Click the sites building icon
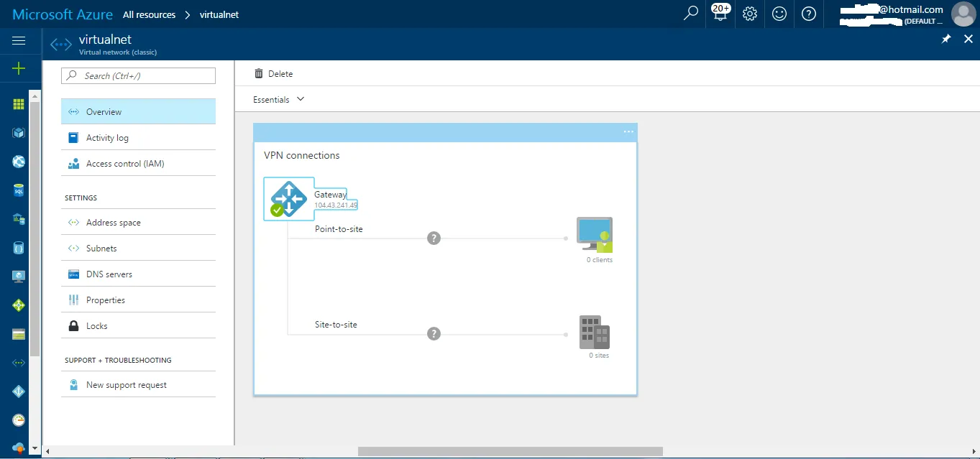This screenshot has width=980, height=459. [595, 332]
